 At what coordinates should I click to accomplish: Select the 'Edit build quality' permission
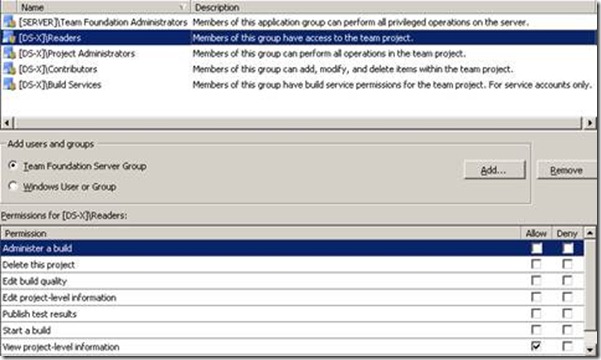coord(34,281)
